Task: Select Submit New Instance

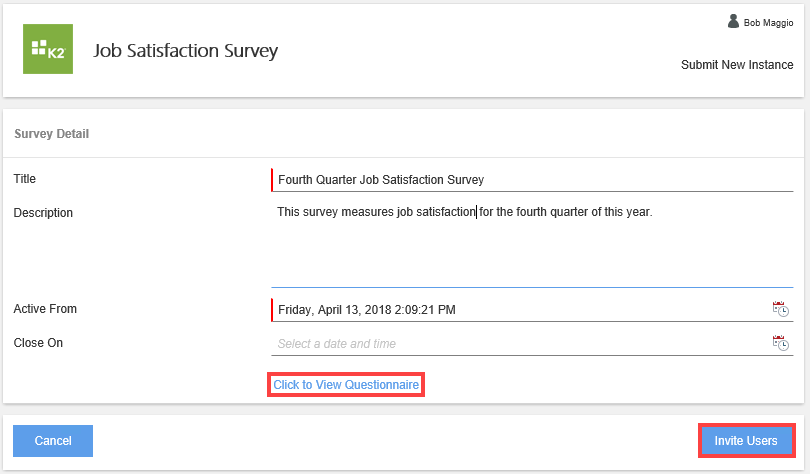Action: click(x=737, y=65)
